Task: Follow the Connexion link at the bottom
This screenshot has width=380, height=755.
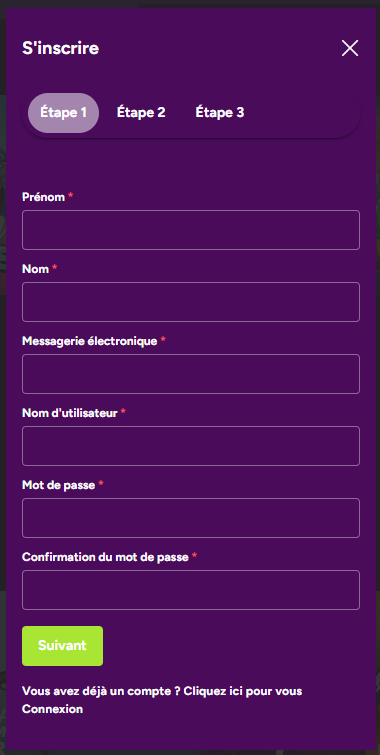Action: pyautogui.click(x=52, y=709)
